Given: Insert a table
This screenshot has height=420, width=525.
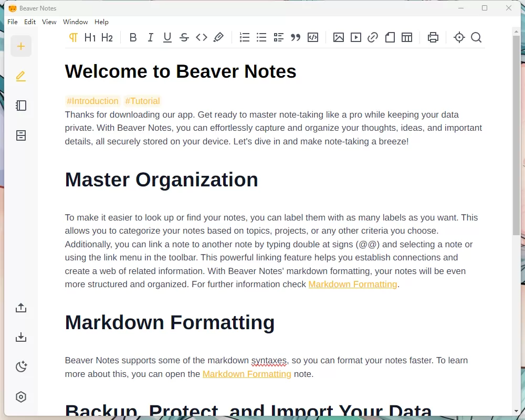Looking at the screenshot, I should [407, 37].
